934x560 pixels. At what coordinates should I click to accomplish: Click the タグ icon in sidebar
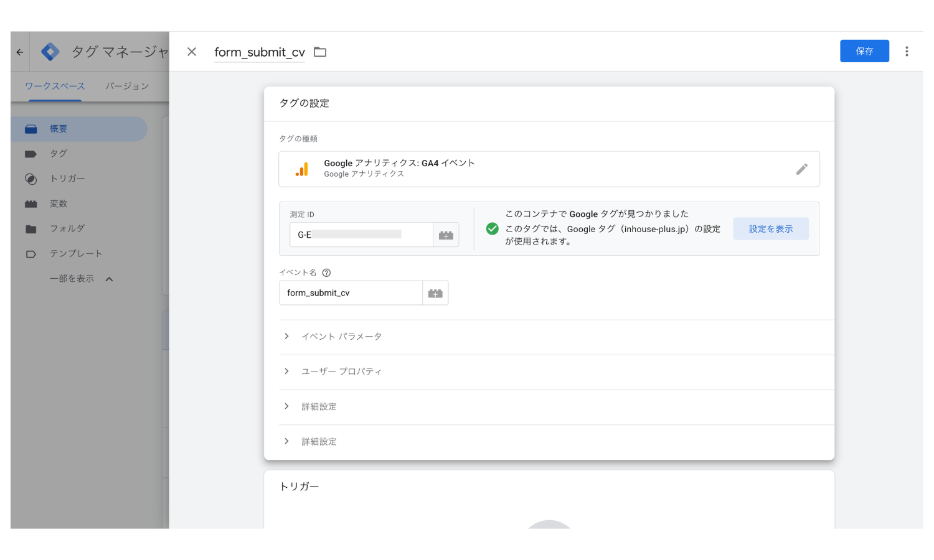(x=31, y=154)
